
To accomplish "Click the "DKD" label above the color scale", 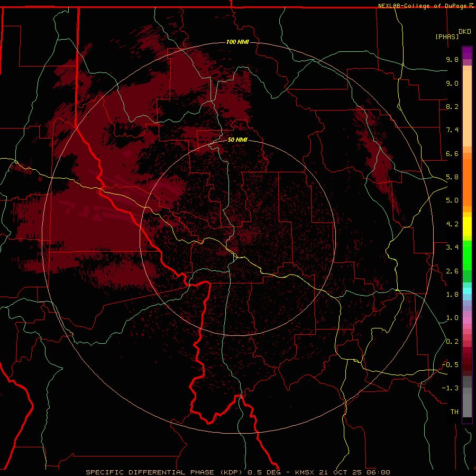I will (x=464, y=32).
